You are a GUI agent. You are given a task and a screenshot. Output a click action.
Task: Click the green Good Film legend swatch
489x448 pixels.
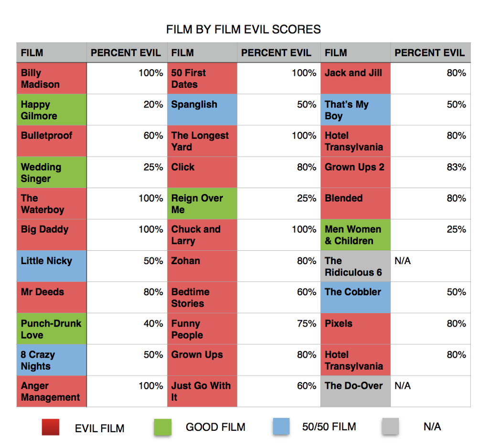163,427
